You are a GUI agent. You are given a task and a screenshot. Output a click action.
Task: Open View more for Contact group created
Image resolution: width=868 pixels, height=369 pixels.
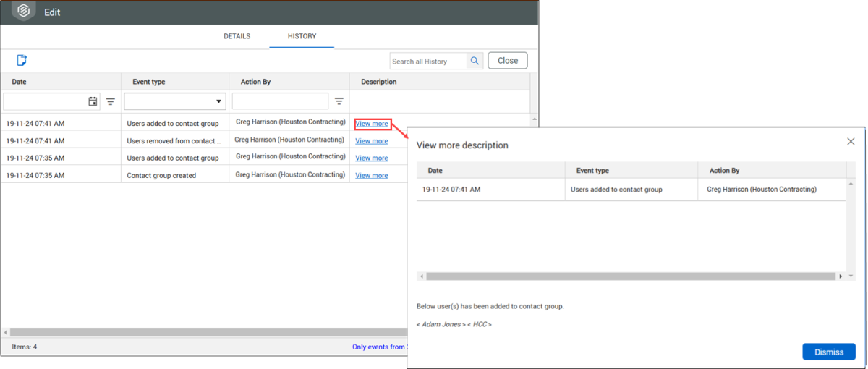(x=371, y=175)
